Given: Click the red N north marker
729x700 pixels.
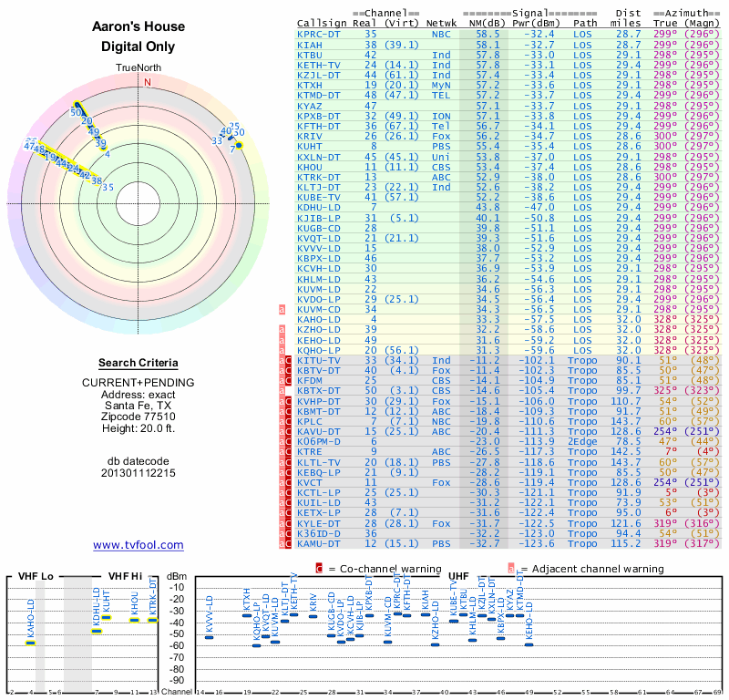Looking at the screenshot, I should [x=148, y=82].
